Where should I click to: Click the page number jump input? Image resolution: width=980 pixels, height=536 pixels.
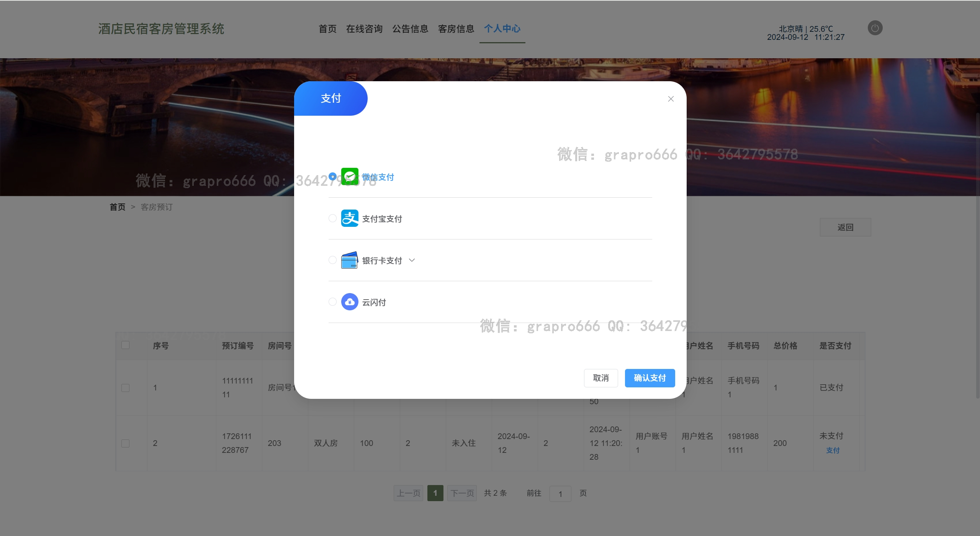(x=560, y=494)
